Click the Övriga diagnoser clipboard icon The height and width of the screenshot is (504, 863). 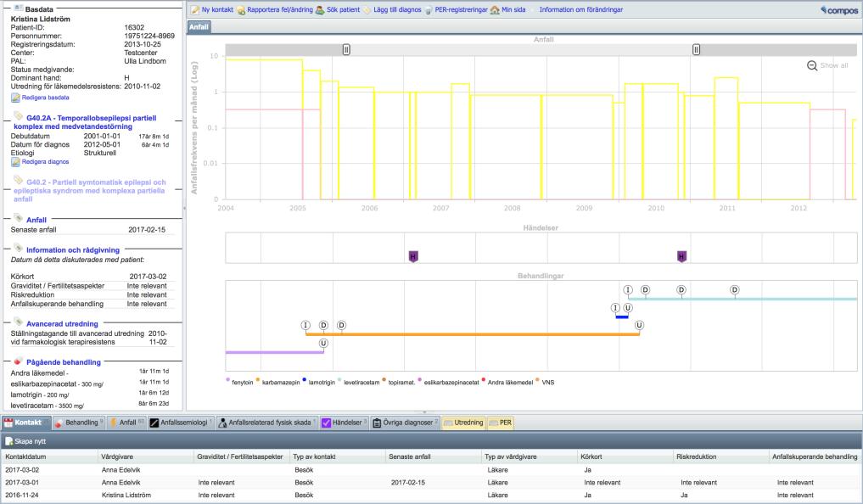377,423
